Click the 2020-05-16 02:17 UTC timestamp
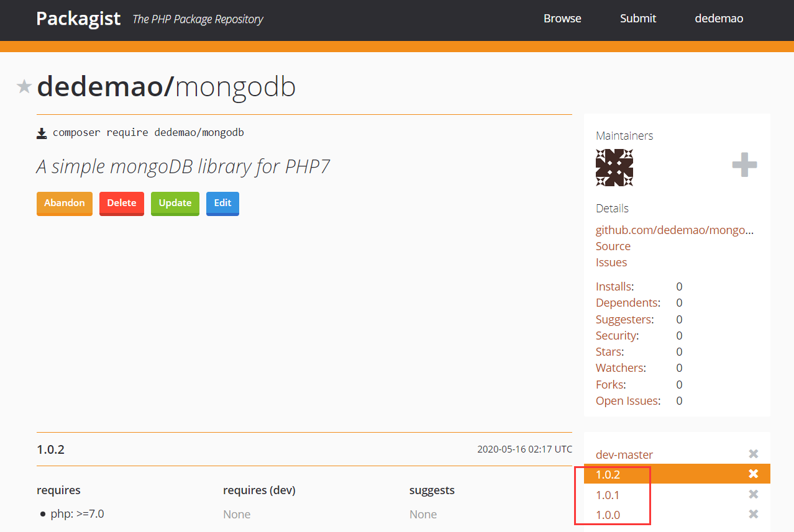The width and height of the screenshot is (794, 532). (524, 449)
